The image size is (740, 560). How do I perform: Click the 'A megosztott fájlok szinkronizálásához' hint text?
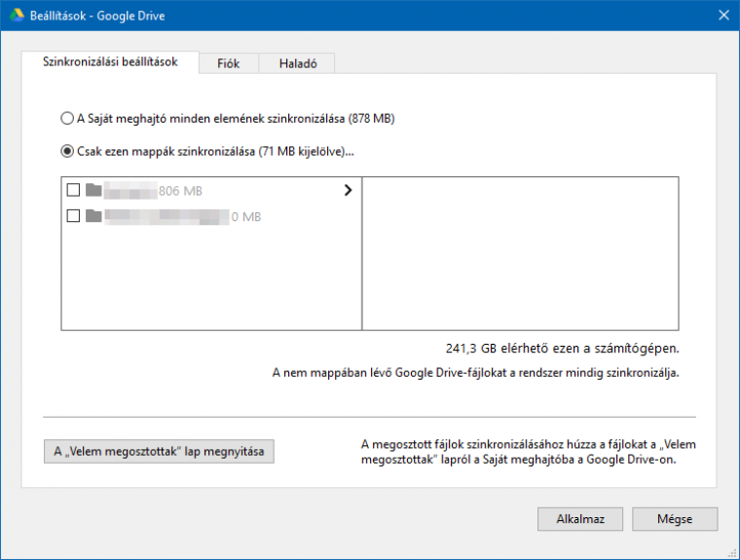click(x=529, y=452)
